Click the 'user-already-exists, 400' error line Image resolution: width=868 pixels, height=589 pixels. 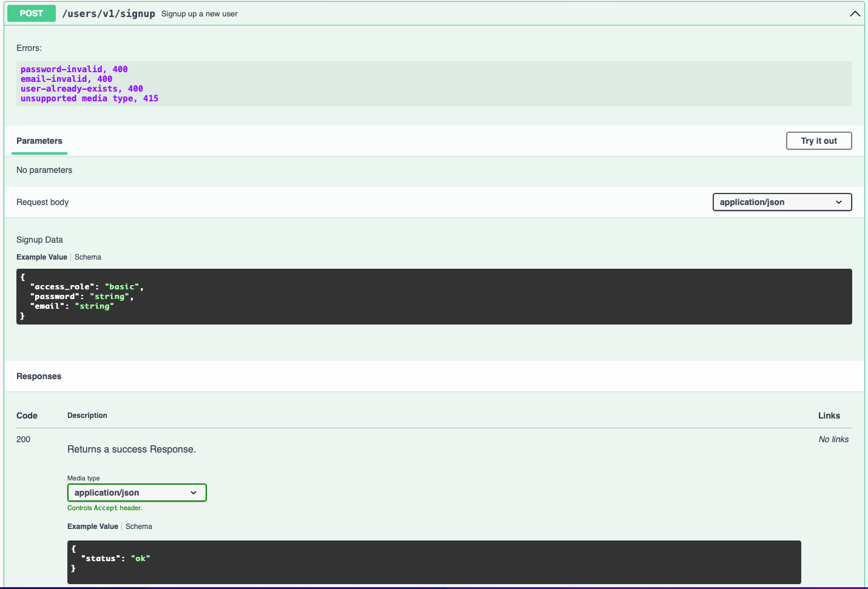(82, 89)
